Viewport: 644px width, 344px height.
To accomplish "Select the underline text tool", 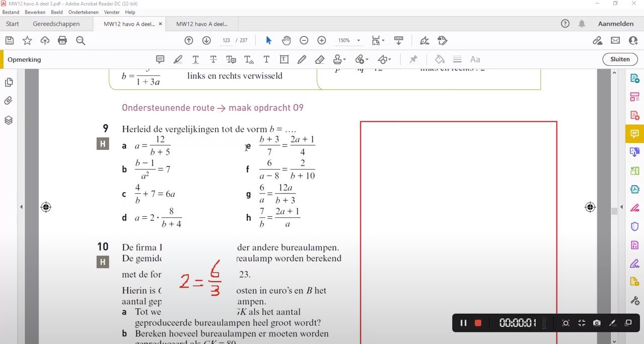I will tap(195, 59).
